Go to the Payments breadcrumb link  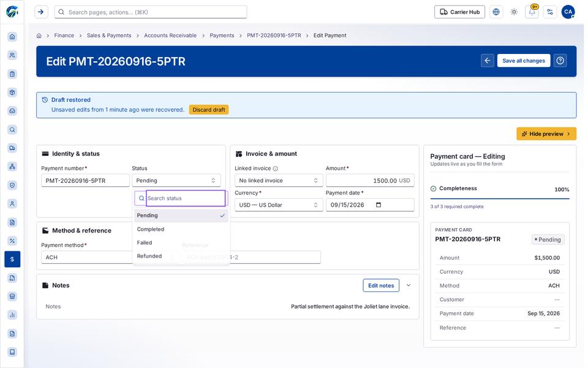222,36
